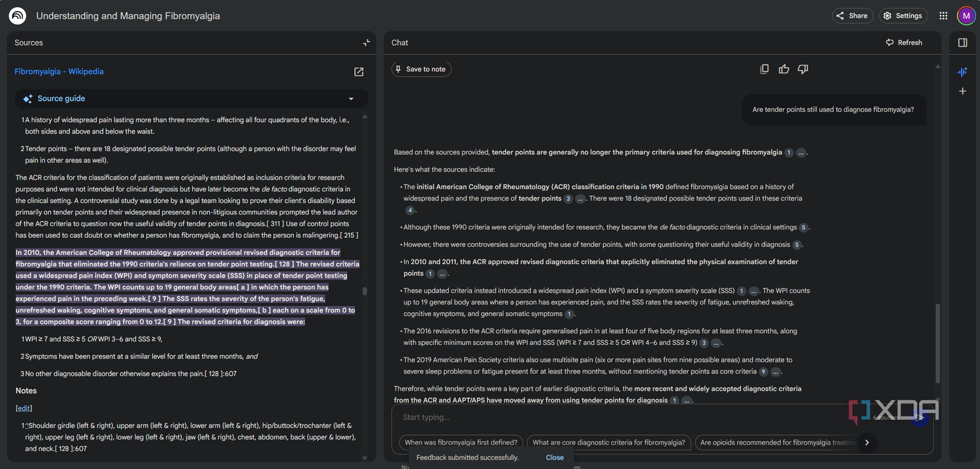Expand citations after the 2010 and 2011 'tender points' citation 1
This screenshot has height=469, width=980.
point(442,274)
